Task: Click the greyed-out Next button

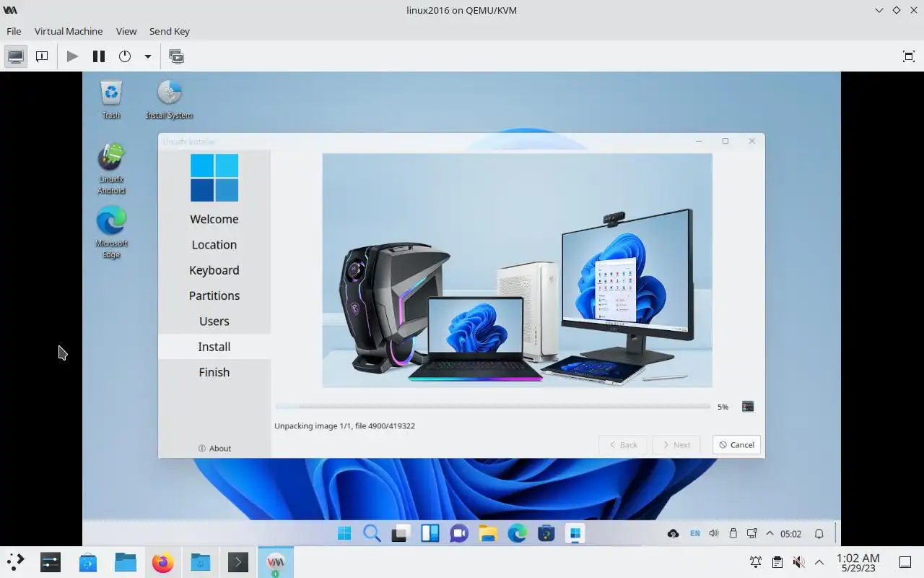Action: pos(676,445)
